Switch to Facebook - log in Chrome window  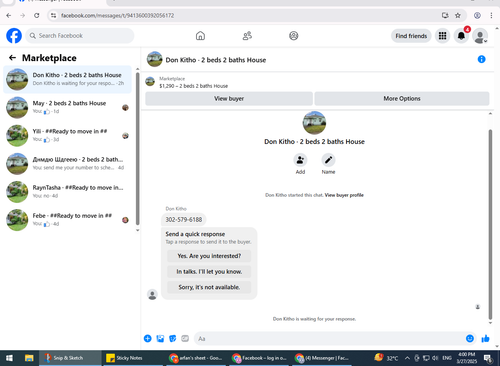(260, 358)
